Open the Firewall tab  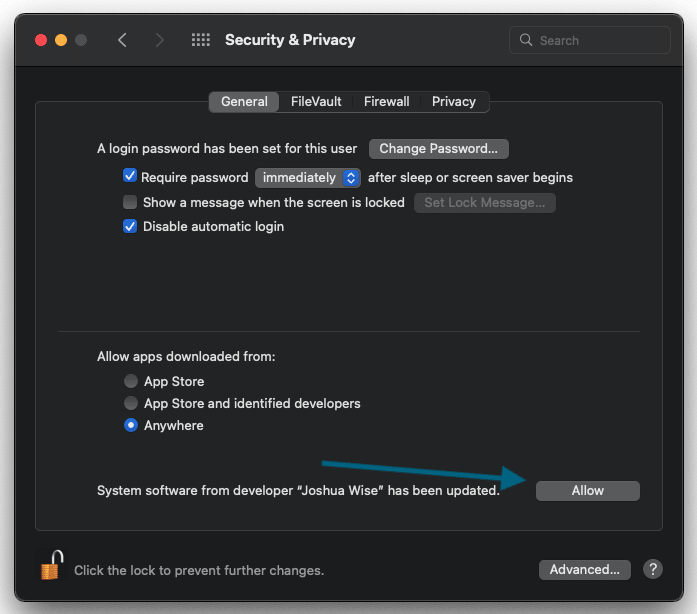pyautogui.click(x=387, y=102)
